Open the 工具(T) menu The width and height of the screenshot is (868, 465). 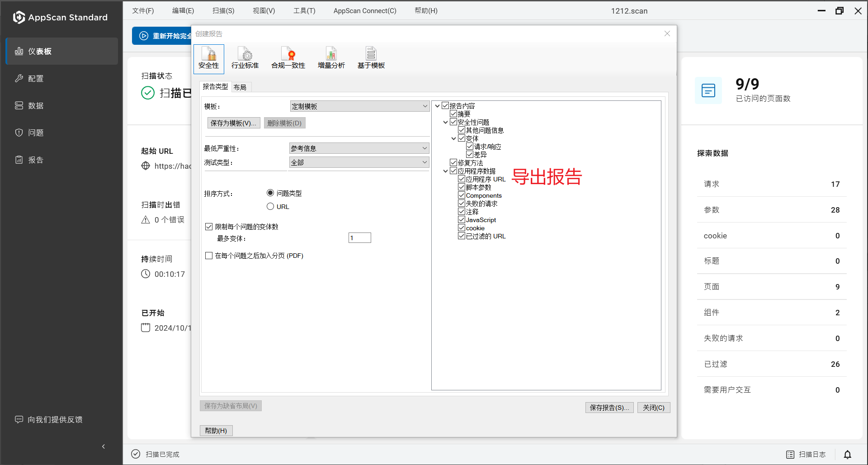[304, 10]
